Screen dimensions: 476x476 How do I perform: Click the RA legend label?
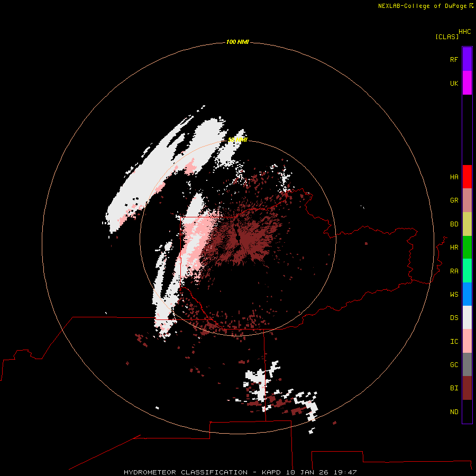pos(454,271)
